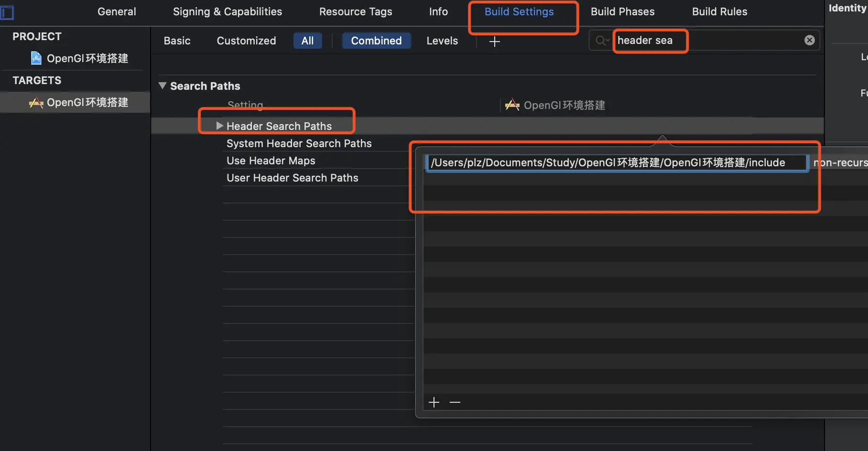The height and width of the screenshot is (451, 868).
Task: Add a new header search path entry
Action: pos(434,402)
